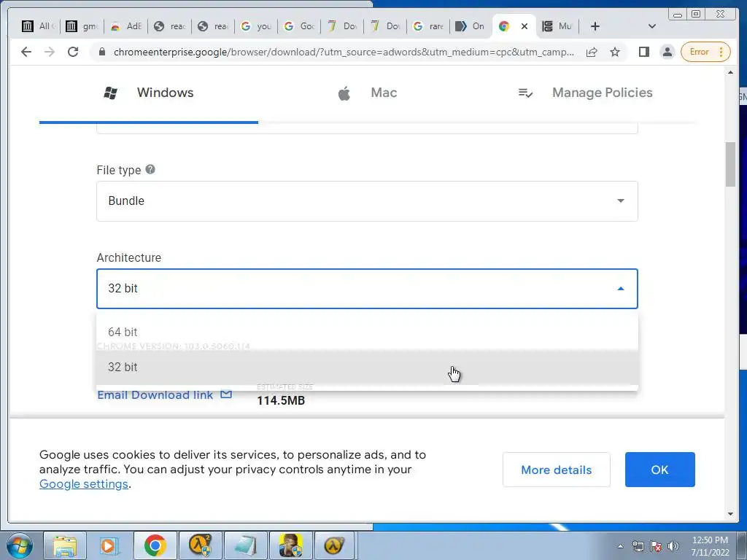
Task: Click the Error update button
Action: 705,52
